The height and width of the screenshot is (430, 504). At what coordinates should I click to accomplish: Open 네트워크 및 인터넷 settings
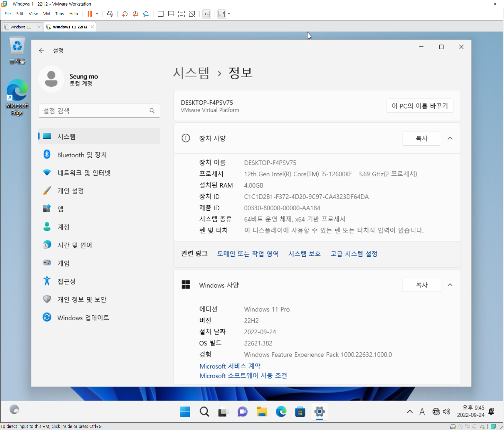99,173
